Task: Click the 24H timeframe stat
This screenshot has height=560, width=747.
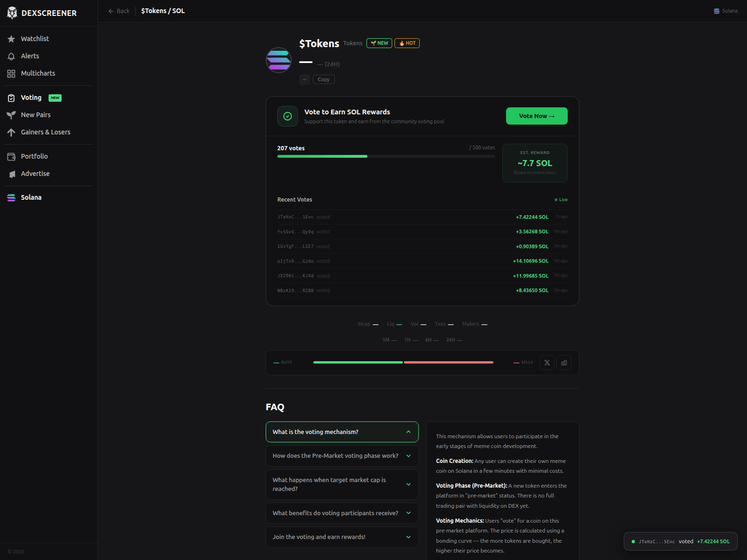Action: pyautogui.click(x=454, y=340)
